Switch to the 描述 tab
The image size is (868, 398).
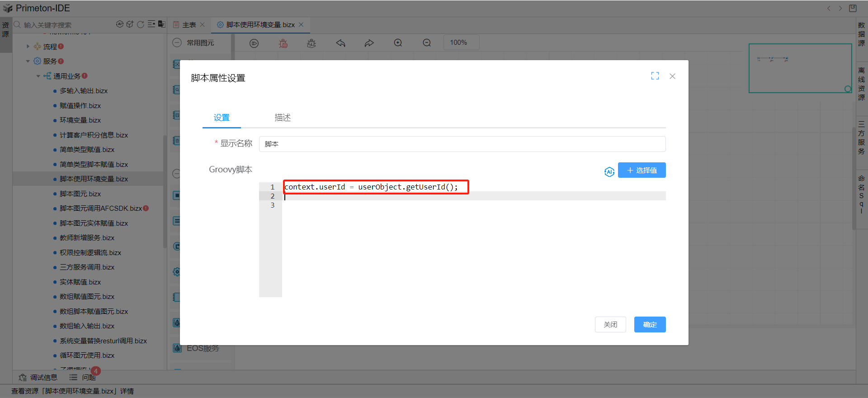[283, 118]
